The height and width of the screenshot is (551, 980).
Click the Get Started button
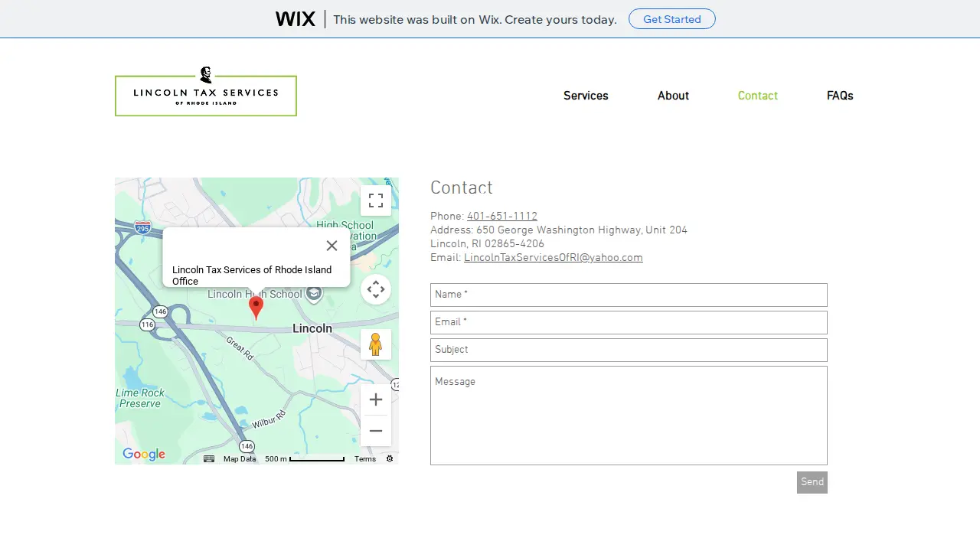672,19
